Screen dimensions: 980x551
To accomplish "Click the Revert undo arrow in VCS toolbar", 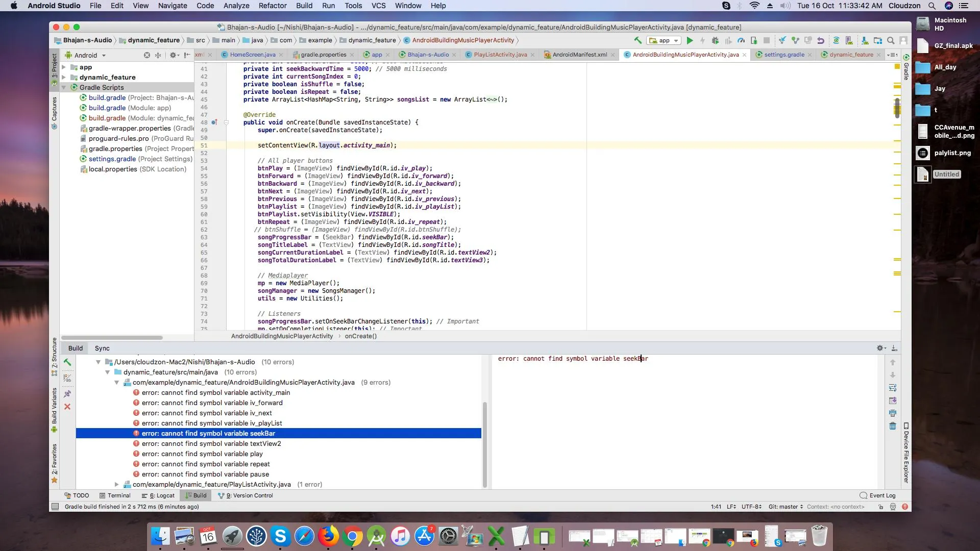I will (821, 40).
